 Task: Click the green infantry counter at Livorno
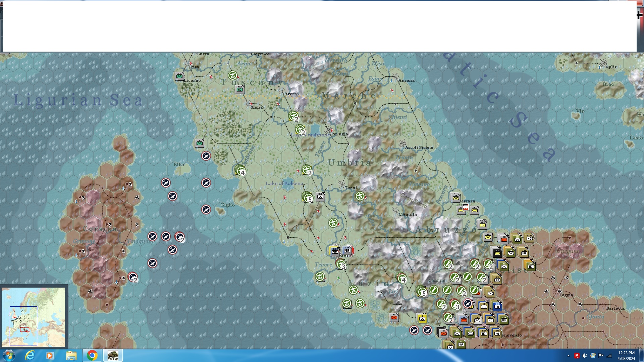[x=179, y=76]
